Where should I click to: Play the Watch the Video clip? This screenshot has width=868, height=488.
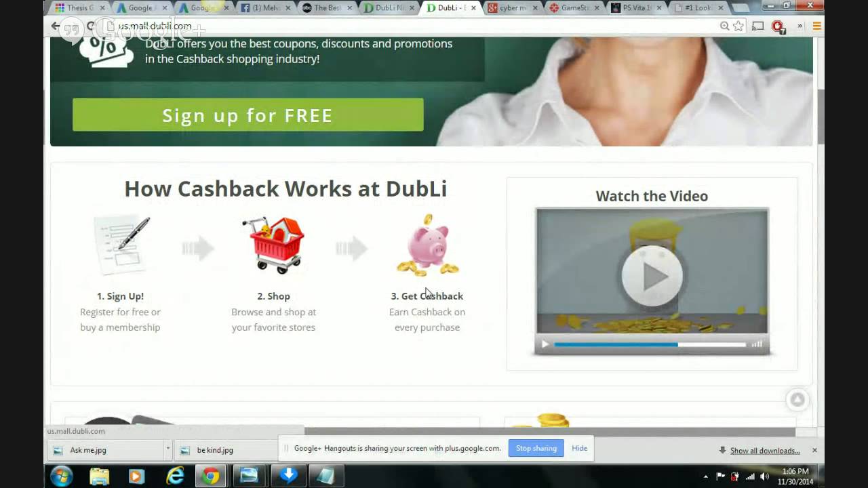pos(652,276)
